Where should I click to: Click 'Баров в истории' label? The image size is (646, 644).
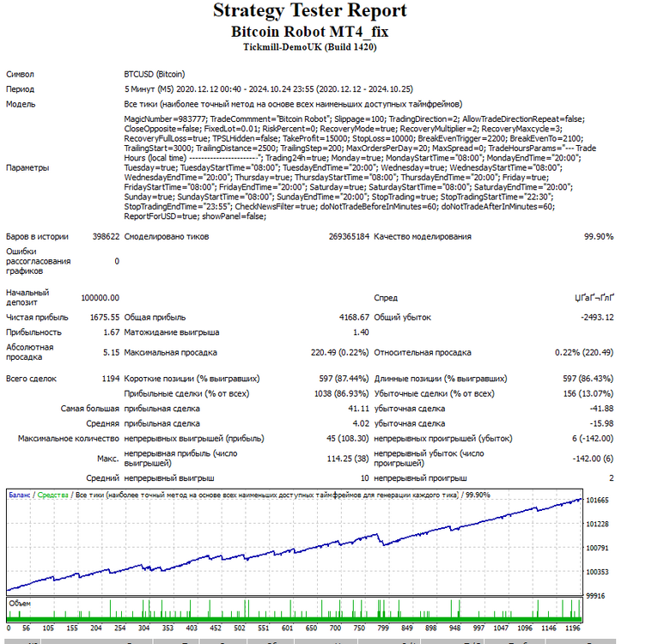pyautogui.click(x=37, y=236)
